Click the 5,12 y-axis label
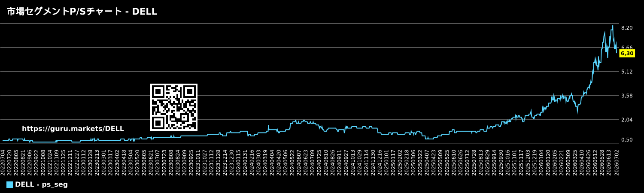This screenshot has width=644, height=193. pyautogui.click(x=627, y=72)
